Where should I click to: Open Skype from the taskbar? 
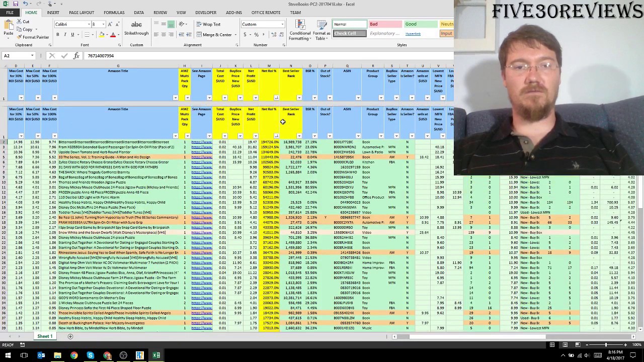[x=91, y=355]
